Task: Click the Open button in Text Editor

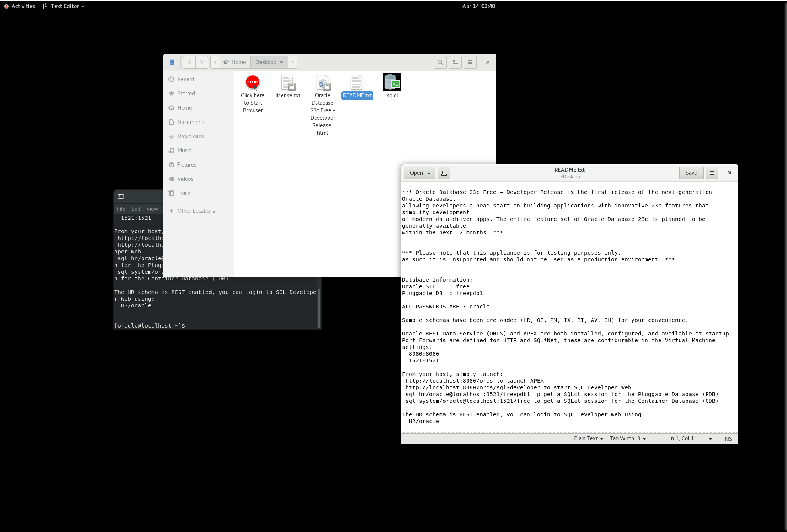Action: pyautogui.click(x=419, y=173)
